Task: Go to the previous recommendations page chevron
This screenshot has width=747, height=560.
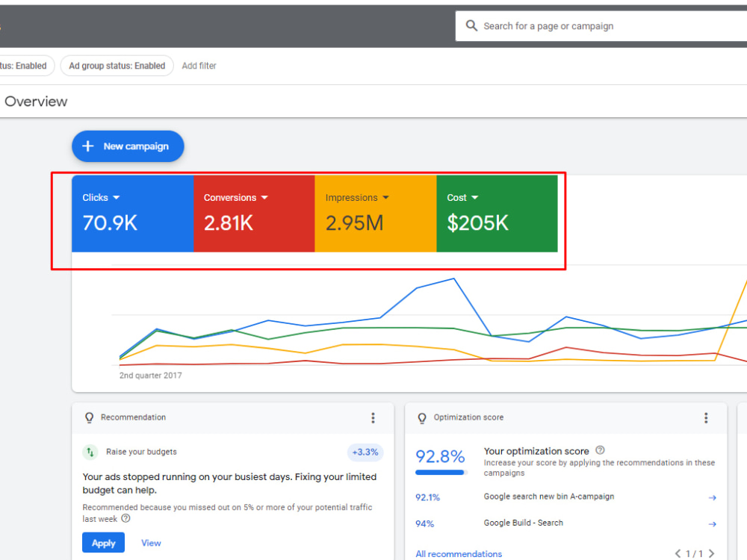Action: pyautogui.click(x=678, y=553)
